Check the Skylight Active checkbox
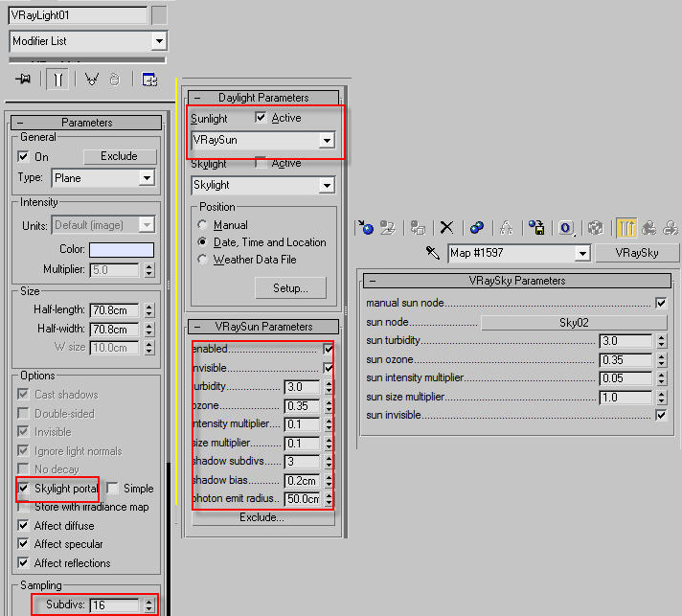Screen dimensions: 682x616 pos(261,162)
